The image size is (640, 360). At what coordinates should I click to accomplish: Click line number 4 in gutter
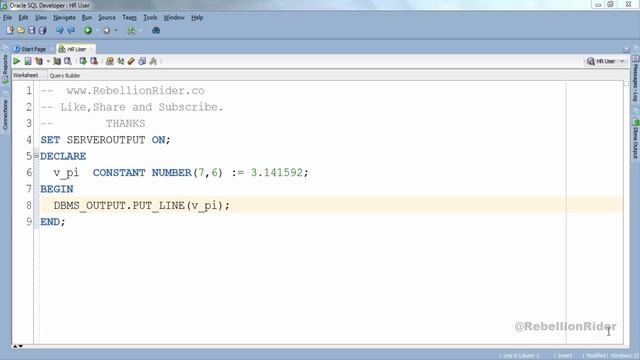[29, 140]
